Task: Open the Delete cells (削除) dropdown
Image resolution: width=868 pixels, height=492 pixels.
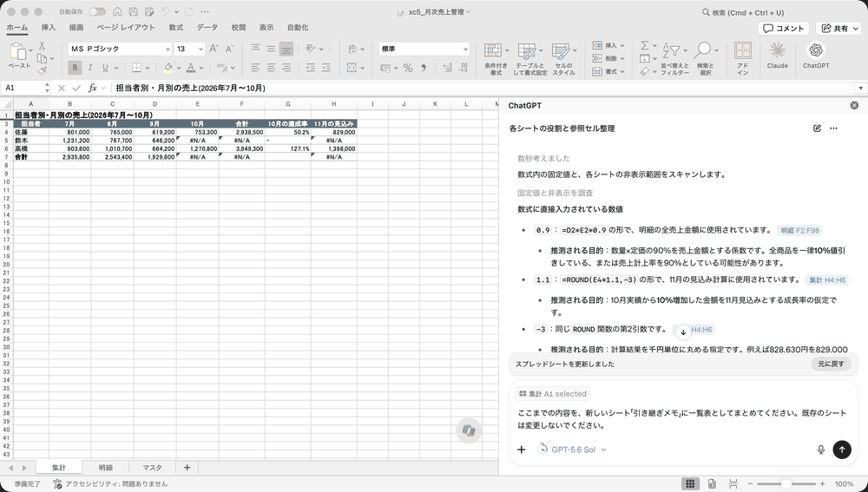Action: click(x=622, y=58)
